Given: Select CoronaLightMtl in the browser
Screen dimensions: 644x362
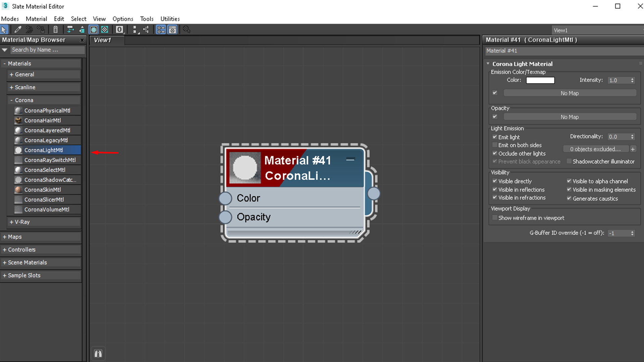Looking at the screenshot, I should point(47,150).
